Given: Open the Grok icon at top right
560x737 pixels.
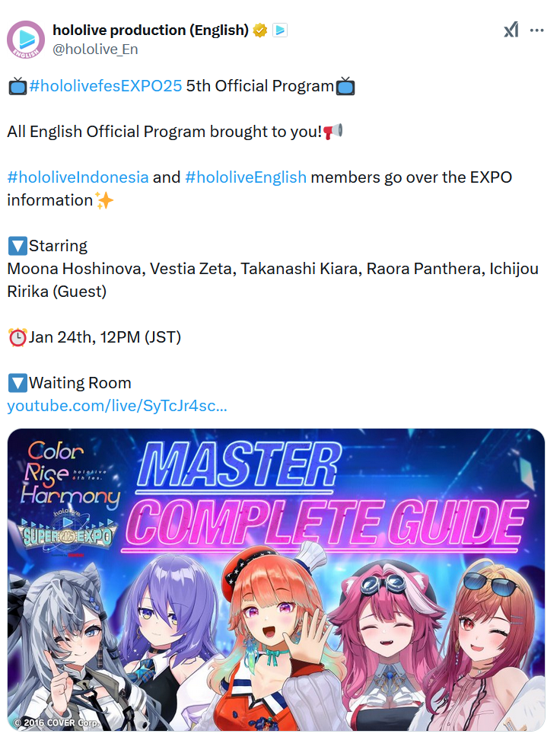Looking at the screenshot, I should click(511, 30).
